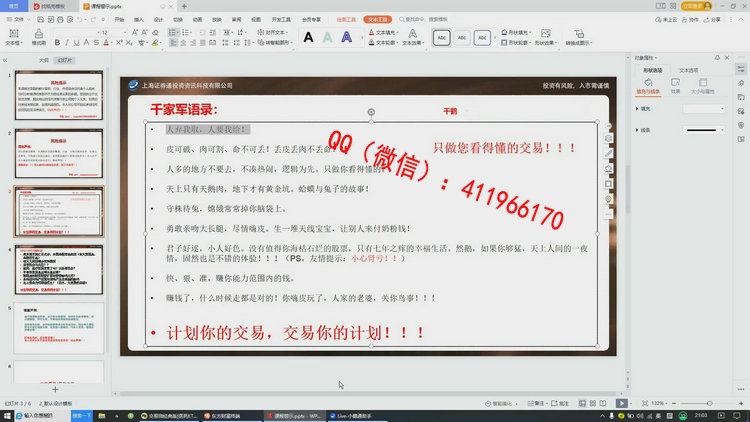Open highlight color dropdown
Image resolution: width=750 pixels, height=422 pixels.
(161, 43)
